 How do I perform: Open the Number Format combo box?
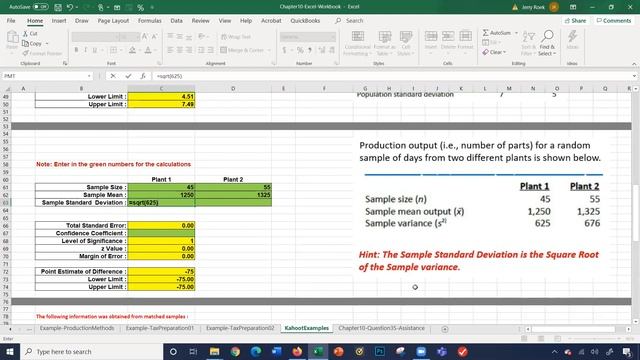click(308, 37)
